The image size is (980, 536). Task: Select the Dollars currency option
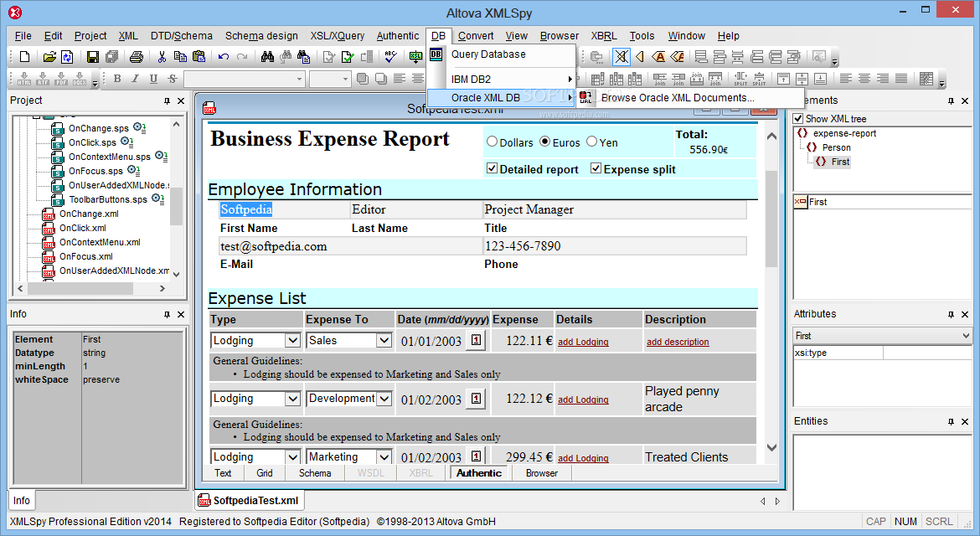pos(492,142)
